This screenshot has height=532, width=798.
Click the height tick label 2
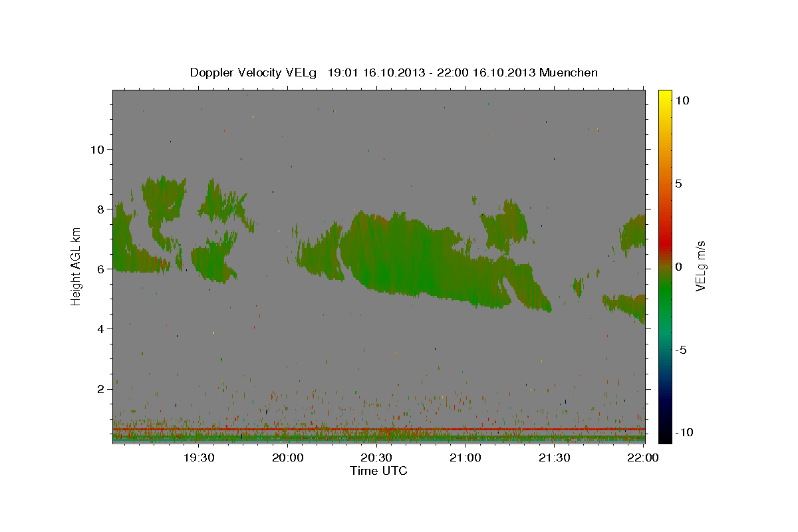point(101,388)
